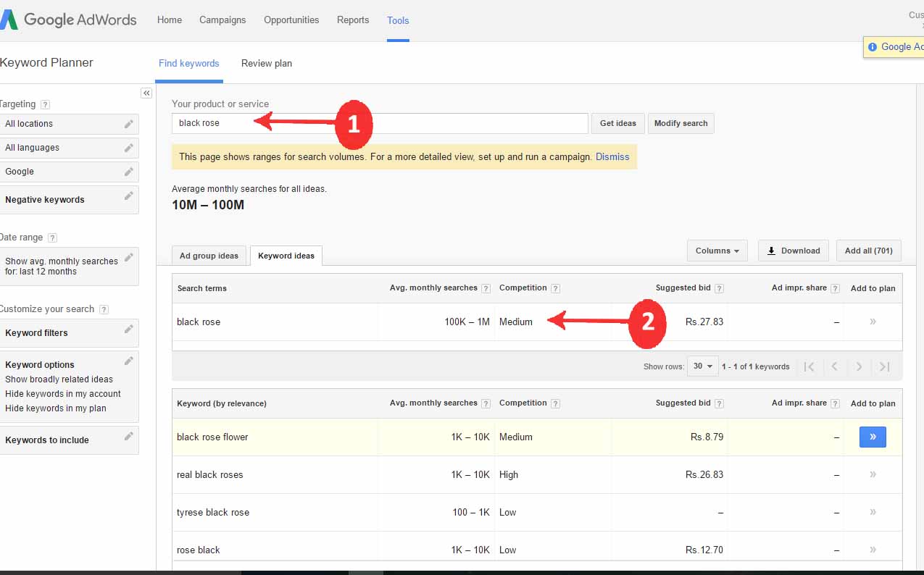Viewport: 924px width, 575px height.
Task: Click Hide keywords in my plan
Action: [56, 408]
